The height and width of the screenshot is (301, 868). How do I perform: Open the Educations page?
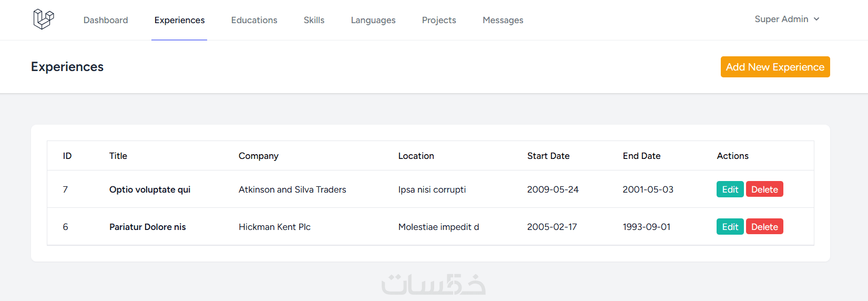pyautogui.click(x=254, y=20)
